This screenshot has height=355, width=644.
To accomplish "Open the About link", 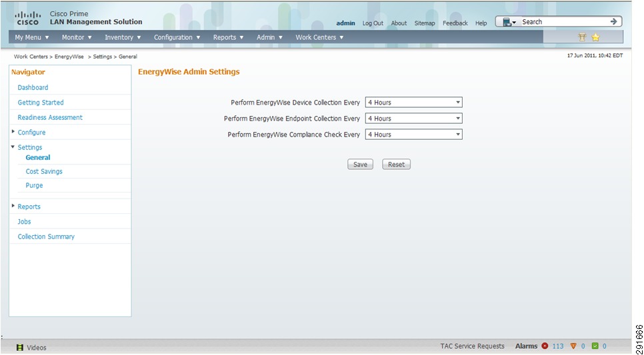I will pyautogui.click(x=399, y=23).
